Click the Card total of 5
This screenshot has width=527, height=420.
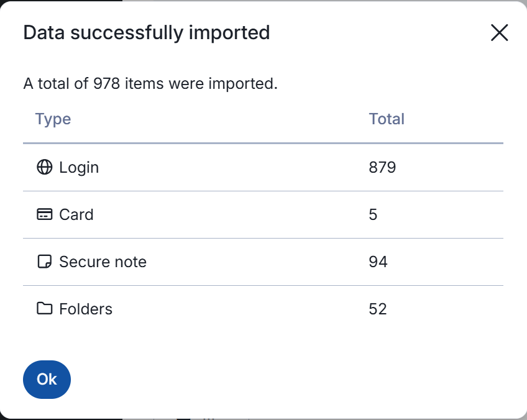pos(373,214)
